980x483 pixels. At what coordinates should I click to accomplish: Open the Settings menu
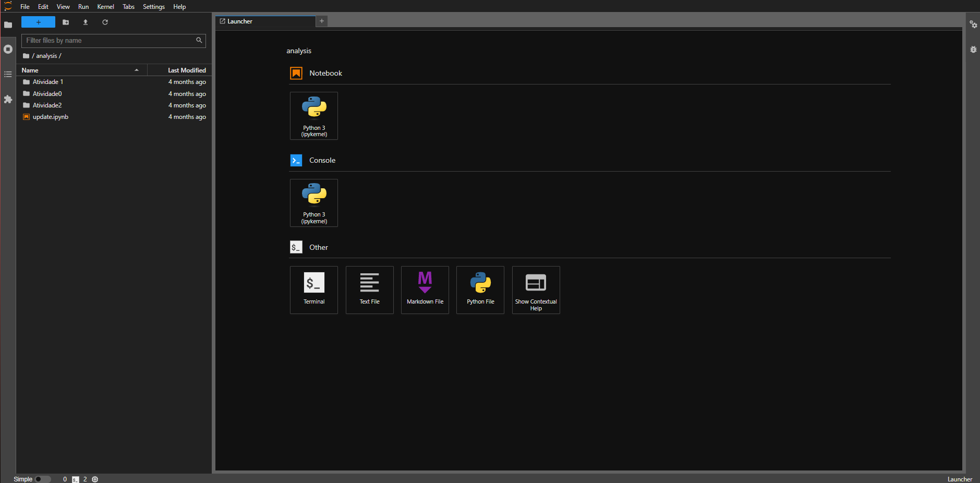154,7
